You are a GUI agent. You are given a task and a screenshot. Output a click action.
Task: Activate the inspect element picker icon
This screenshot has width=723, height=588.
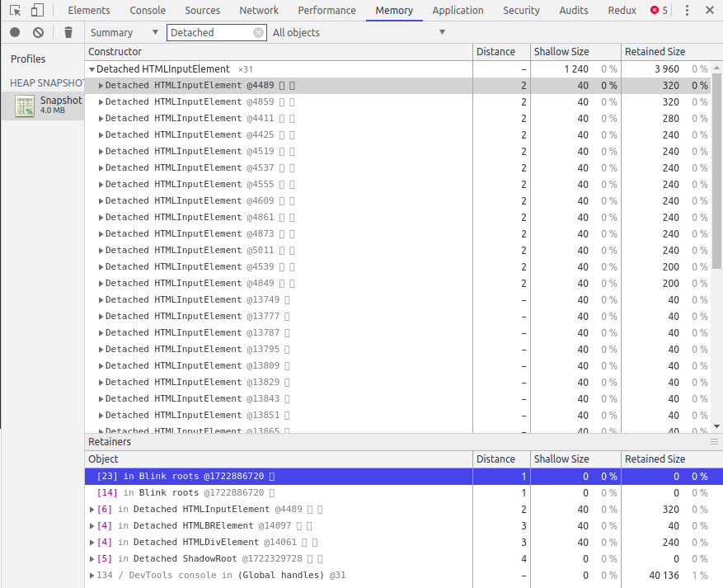coord(15,10)
